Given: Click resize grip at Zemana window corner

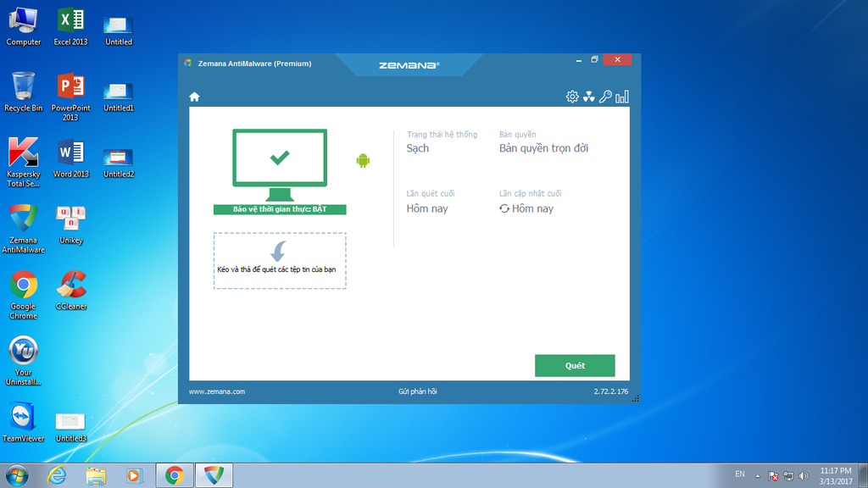Looking at the screenshot, I should [636, 398].
